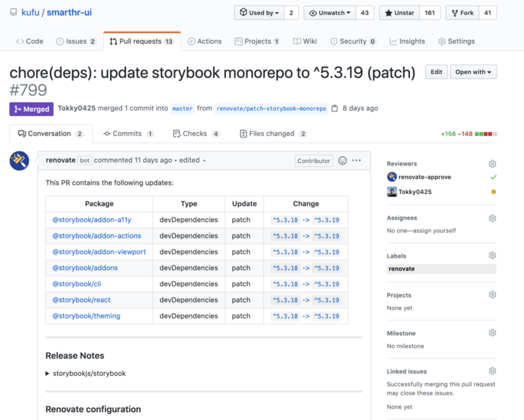The image size is (524, 420).
Task: Click the Tokky0425 reviewer avatar
Action: tap(392, 191)
